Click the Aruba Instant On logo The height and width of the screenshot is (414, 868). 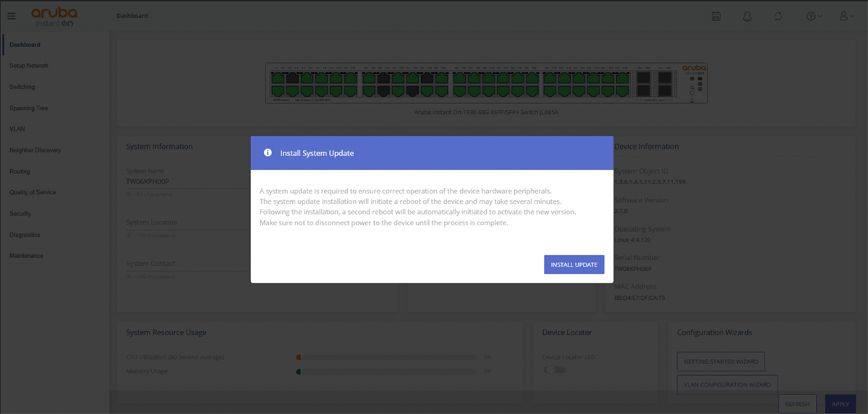point(54,17)
